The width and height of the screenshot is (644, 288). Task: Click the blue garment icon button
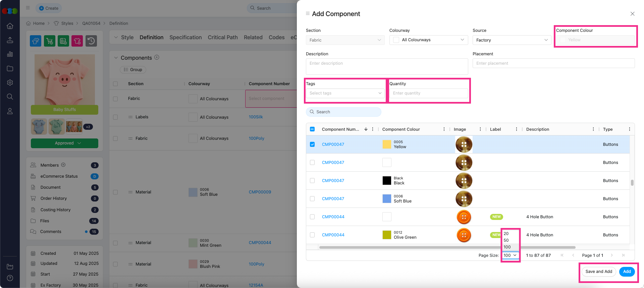pyautogui.click(x=36, y=41)
